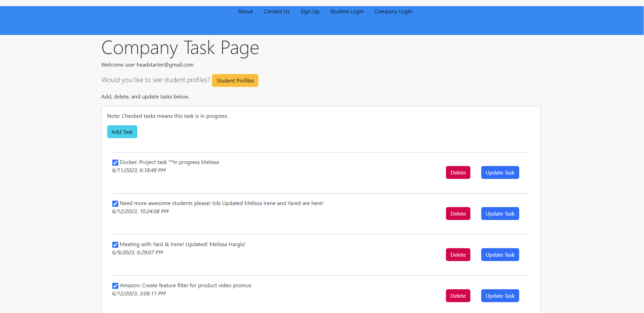Update the Amazon video promos task
The height and width of the screenshot is (313, 644).
(x=500, y=296)
